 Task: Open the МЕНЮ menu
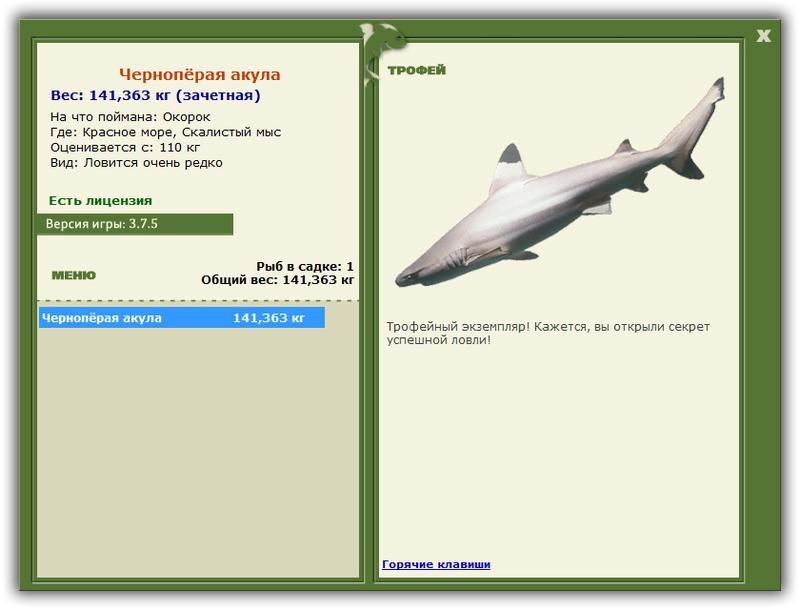(73, 275)
